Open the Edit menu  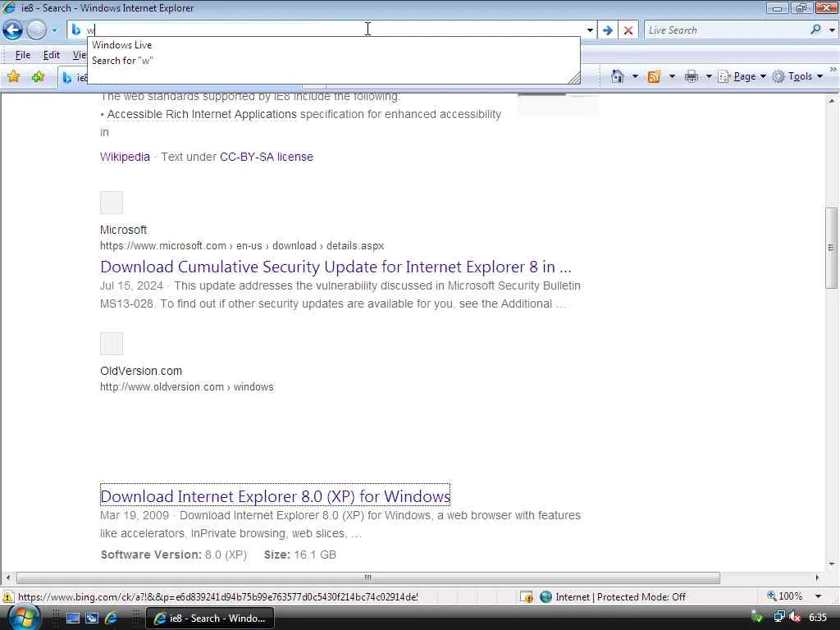coord(52,55)
